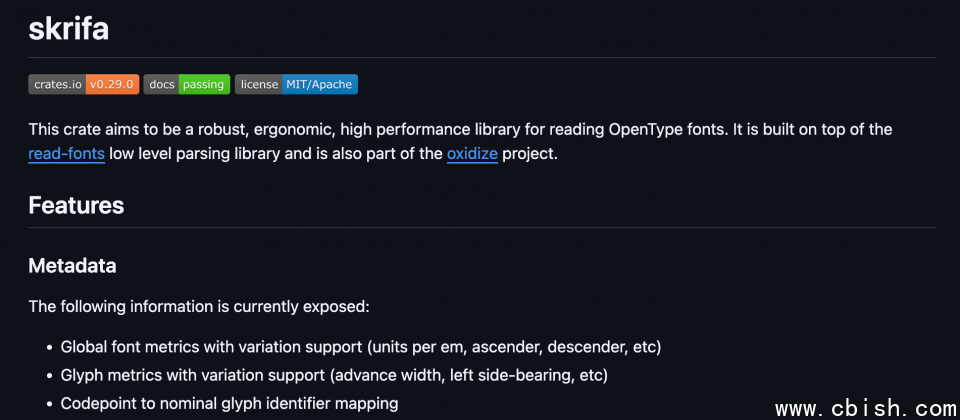
Task: Click the Glyph metrics bullet item
Action: pyautogui.click(x=334, y=375)
